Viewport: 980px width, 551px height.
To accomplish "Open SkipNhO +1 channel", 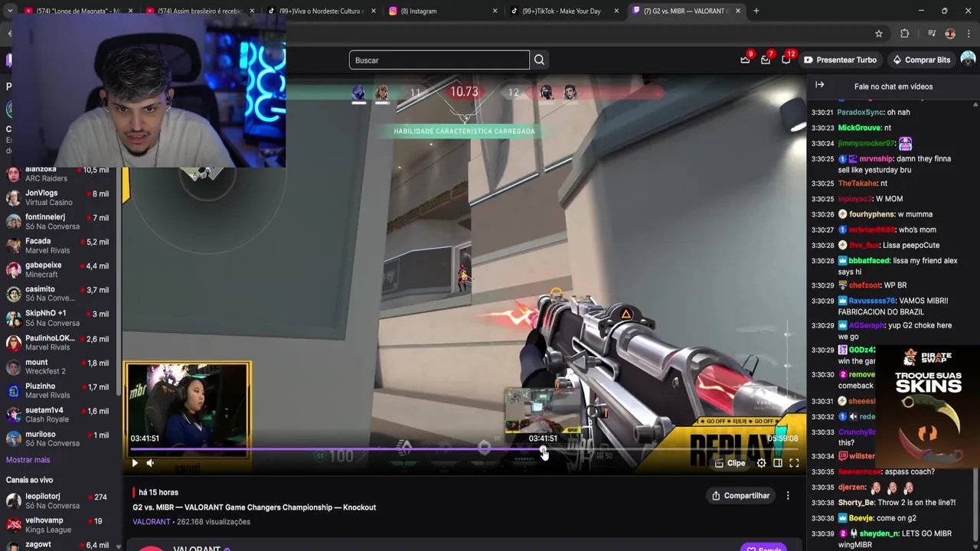I will (58, 318).
